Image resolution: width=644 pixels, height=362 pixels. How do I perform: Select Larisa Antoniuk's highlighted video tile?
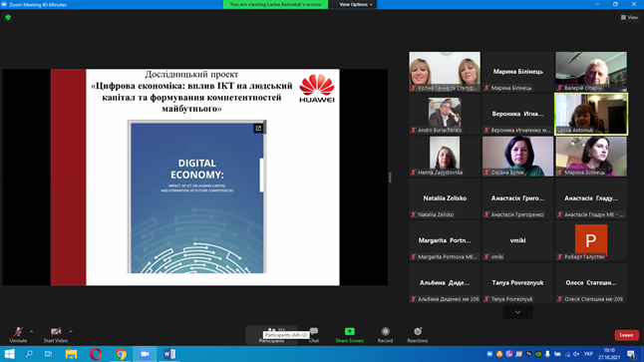click(591, 114)
